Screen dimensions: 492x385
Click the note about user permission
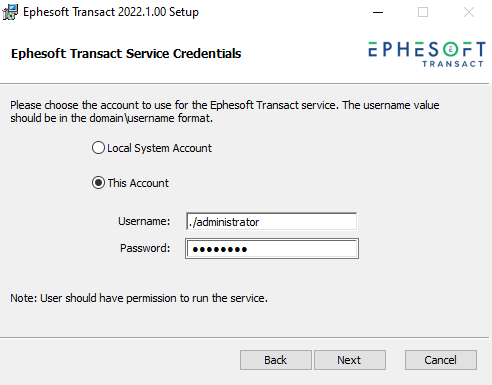[139, 298]
